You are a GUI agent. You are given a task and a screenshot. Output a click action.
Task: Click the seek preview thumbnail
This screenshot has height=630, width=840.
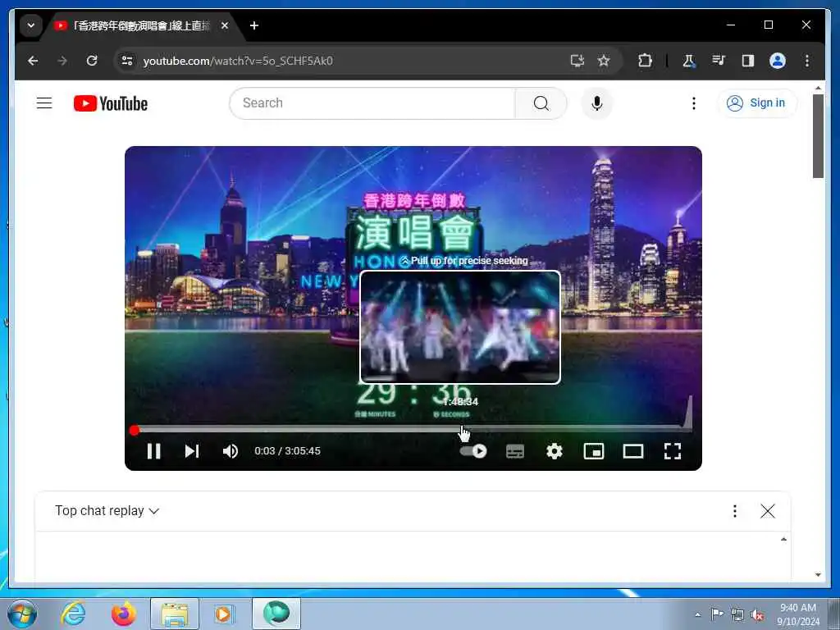point(460,326)
